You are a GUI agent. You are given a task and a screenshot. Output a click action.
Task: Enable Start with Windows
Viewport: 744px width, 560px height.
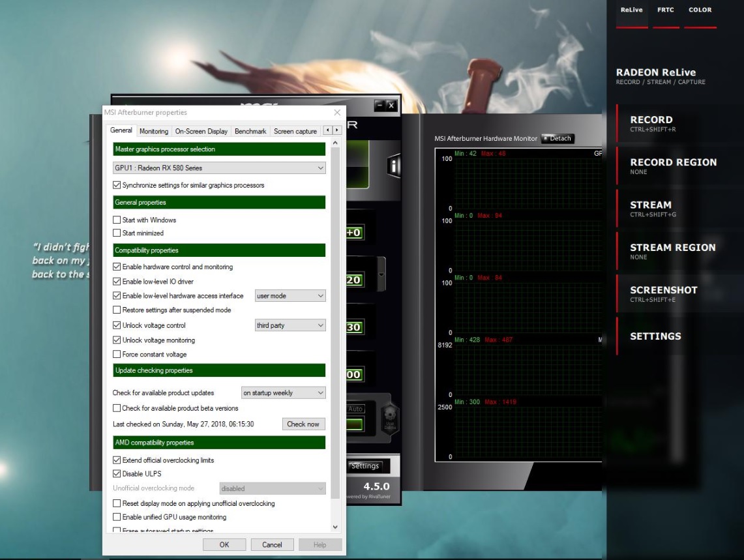click(x=117, y=220)
